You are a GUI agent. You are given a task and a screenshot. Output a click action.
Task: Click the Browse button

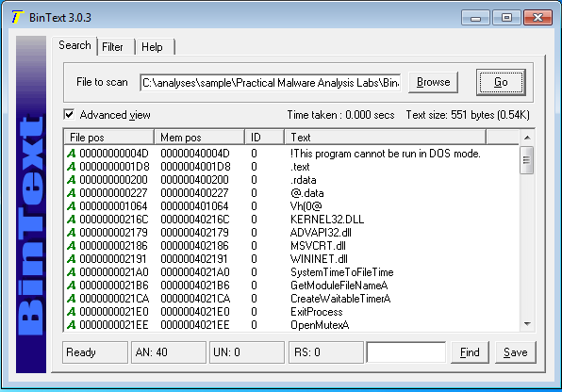pos(433,82)
